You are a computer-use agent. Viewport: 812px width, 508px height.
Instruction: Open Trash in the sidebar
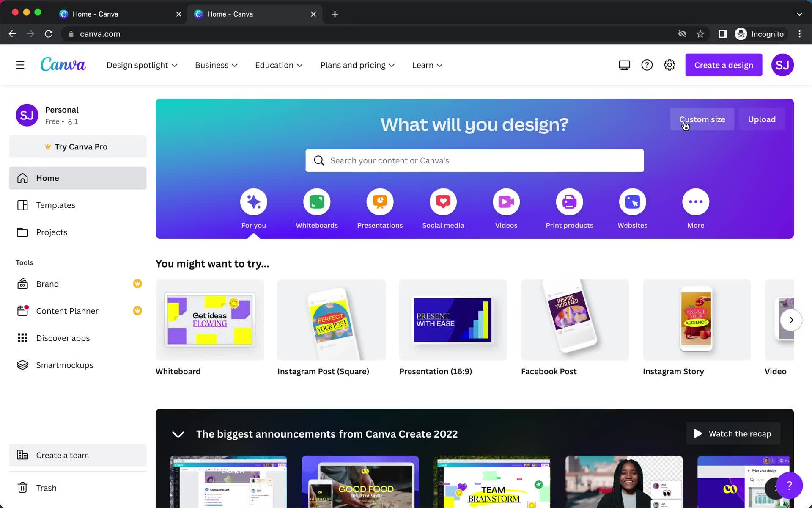(x=78, y=488)
